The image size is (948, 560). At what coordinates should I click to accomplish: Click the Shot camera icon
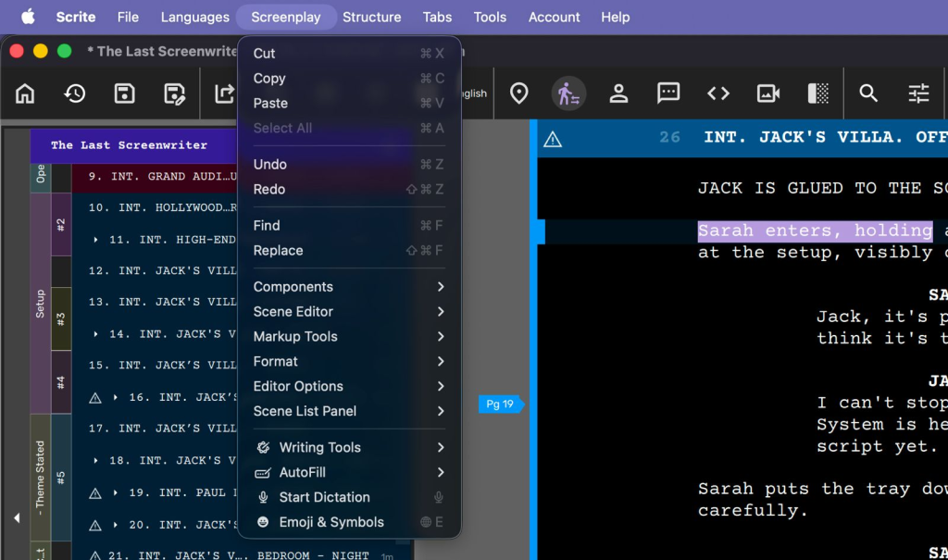(x=767, y=93)
